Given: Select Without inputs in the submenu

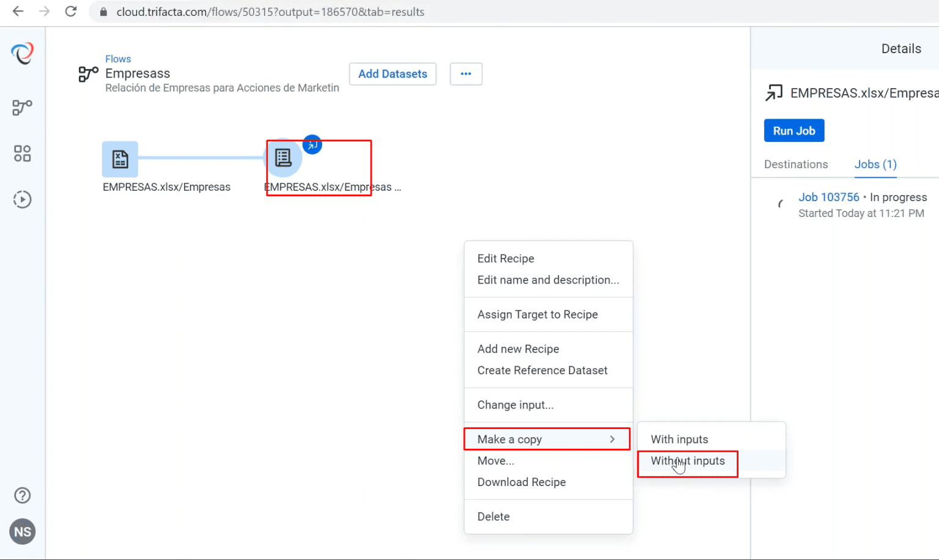Looking at the screenshot, I should click(x=686, y=461).
